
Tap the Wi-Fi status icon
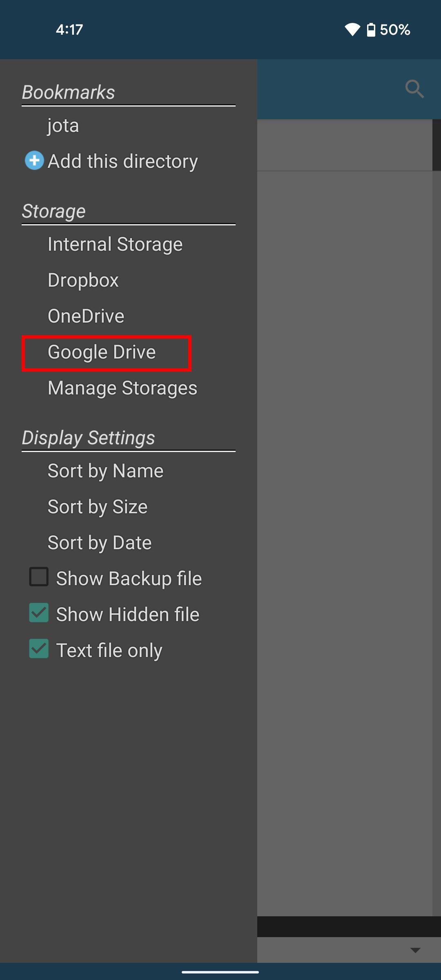pyautogui.click(x=352, y=30)
